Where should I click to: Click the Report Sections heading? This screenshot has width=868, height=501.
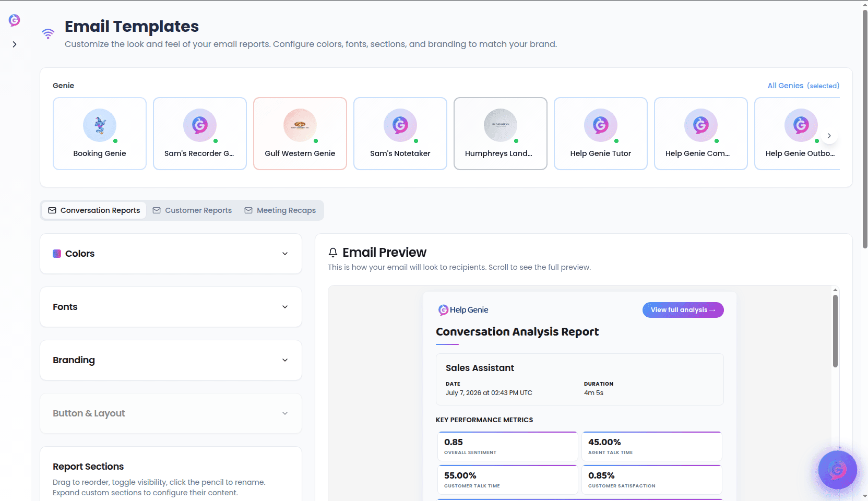(88, 467)
